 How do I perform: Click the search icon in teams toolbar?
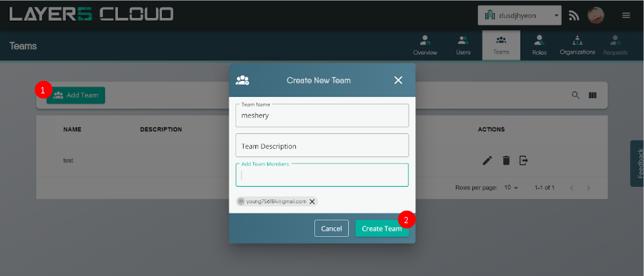click(x=576, y=95)
